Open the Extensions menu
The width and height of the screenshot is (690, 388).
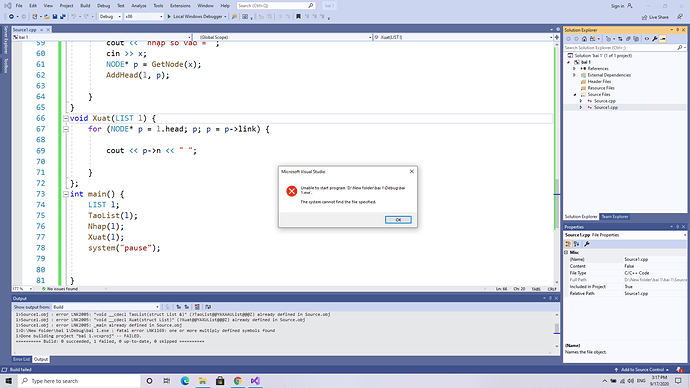pos(180,6)
